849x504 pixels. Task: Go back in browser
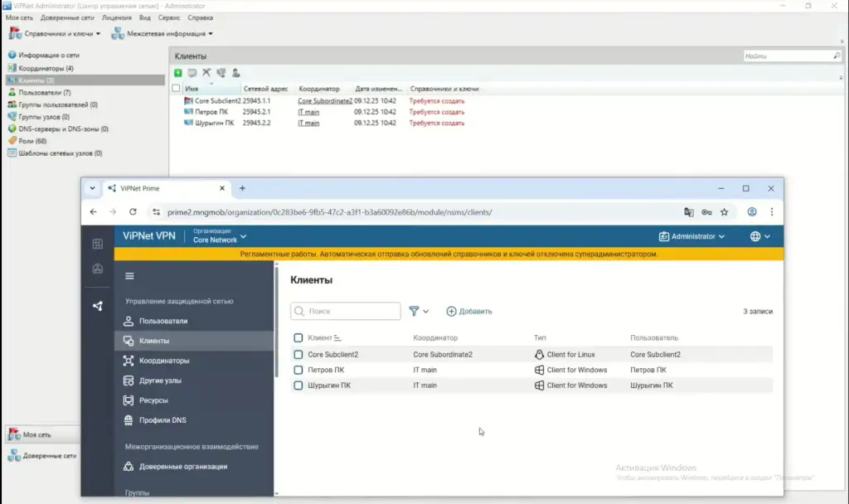pos(93,212)
